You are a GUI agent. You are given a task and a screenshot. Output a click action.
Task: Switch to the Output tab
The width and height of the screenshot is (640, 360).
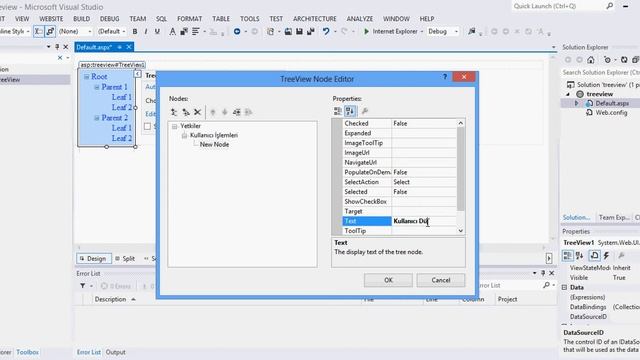pyautogui.click(x=116, y=352)
